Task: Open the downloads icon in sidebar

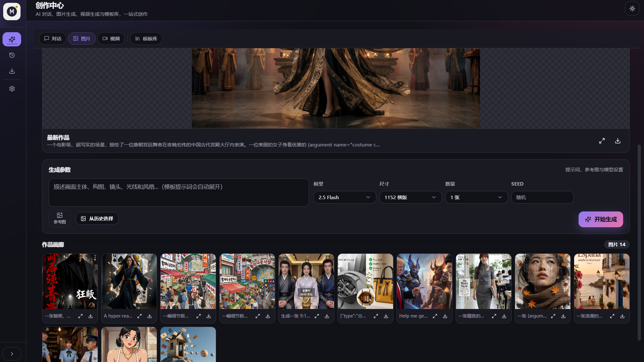Action: [x=12, y=71]
